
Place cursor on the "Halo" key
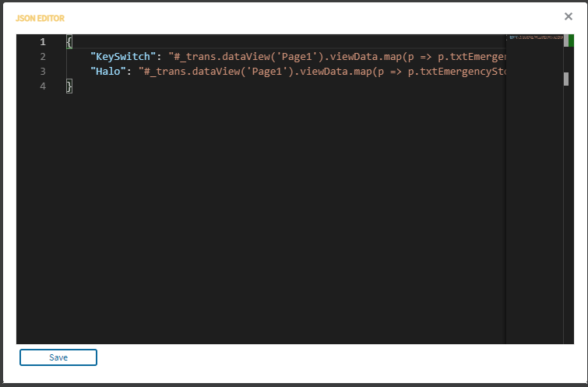click(108, 72)
